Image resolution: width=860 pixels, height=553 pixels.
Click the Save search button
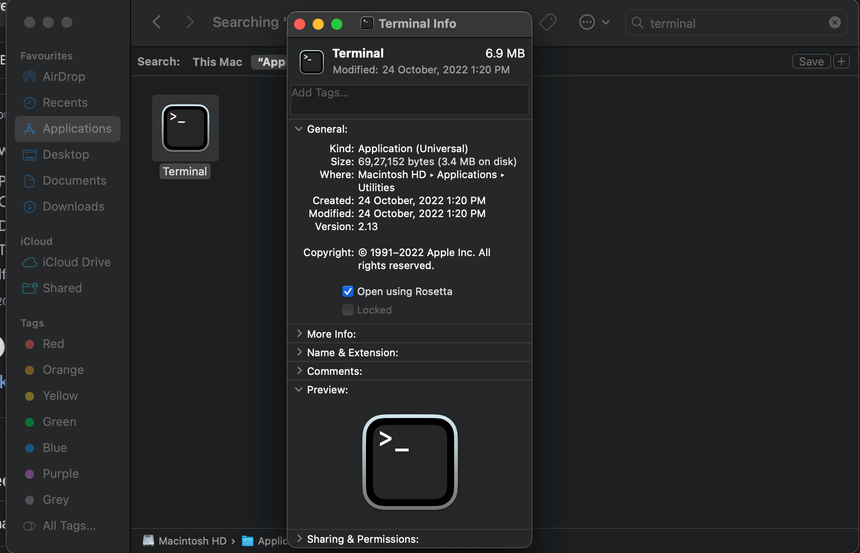coord(811,62)
